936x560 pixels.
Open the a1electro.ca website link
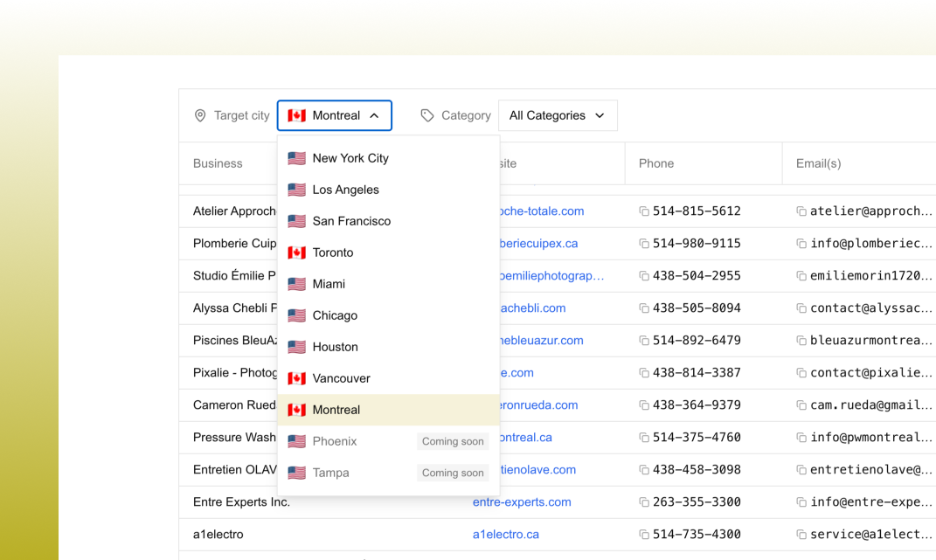pos(506,534)
